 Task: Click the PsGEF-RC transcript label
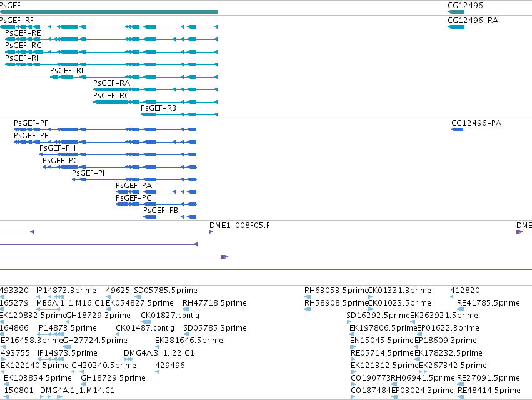[x=111, y=96]
